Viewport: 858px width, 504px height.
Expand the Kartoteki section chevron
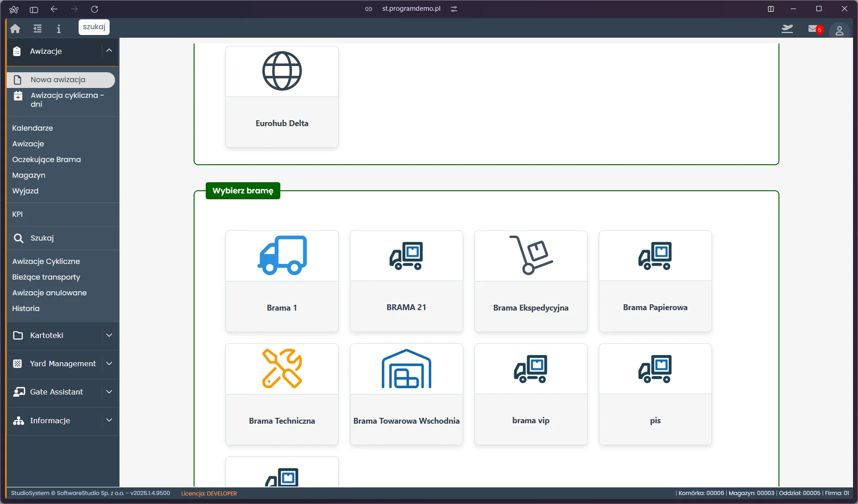(109, 335)
